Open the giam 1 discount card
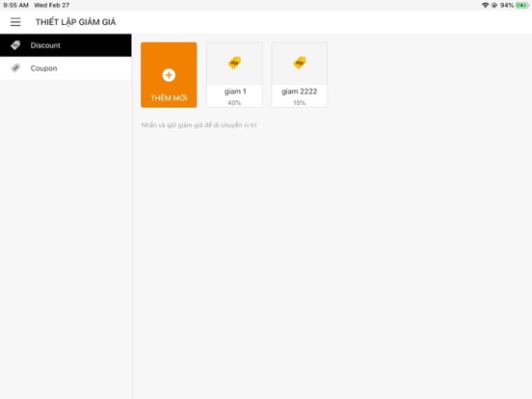The image size is (532, 399). 234,75
